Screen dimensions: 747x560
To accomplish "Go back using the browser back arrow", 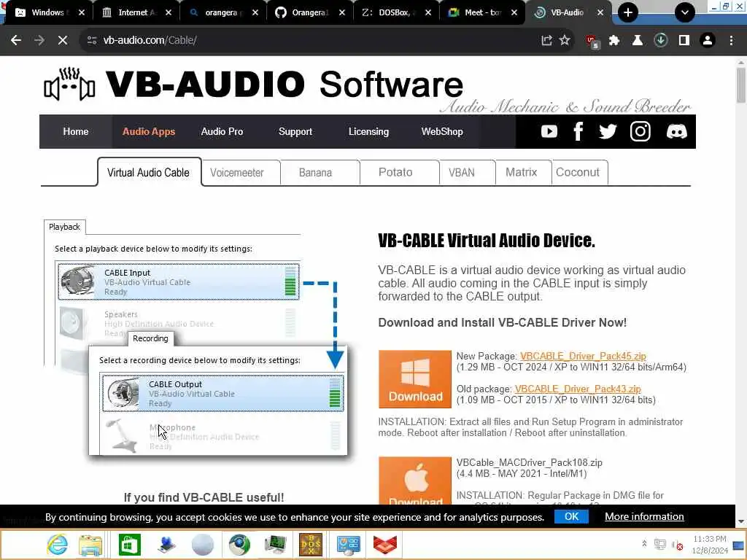I will (16, 40).
